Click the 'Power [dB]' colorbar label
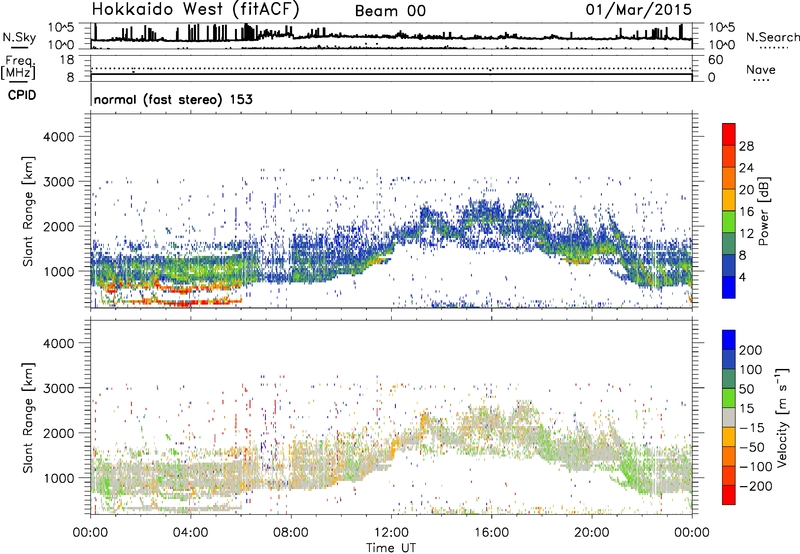The height and width of the screenshot is (554, 800). click(x=763, y=211)
